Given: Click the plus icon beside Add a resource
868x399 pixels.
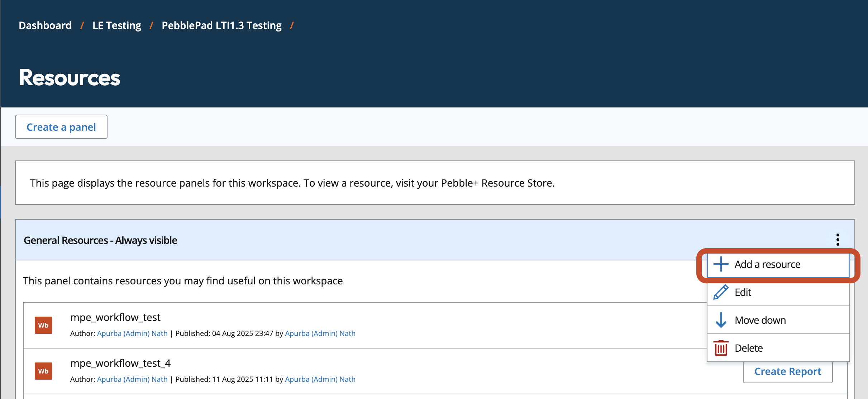Looking at the screenshot, I should pos(721,264).
